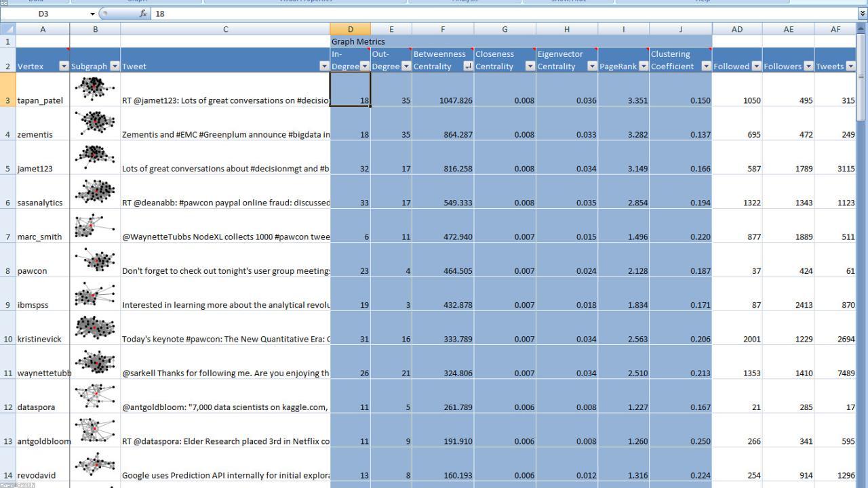868x488 pixels.
Task: Click the Select All corner of the sheet
Action: [7, 29]
